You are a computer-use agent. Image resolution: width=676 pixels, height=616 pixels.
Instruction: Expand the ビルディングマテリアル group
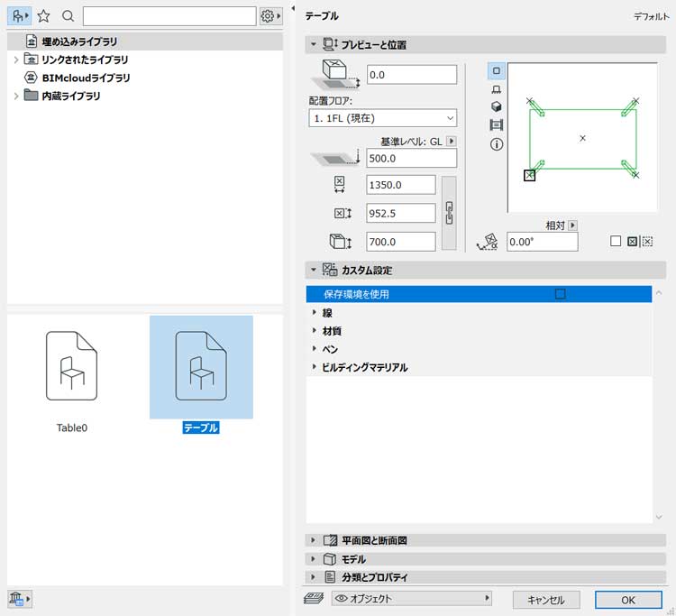tap(315, 367)
